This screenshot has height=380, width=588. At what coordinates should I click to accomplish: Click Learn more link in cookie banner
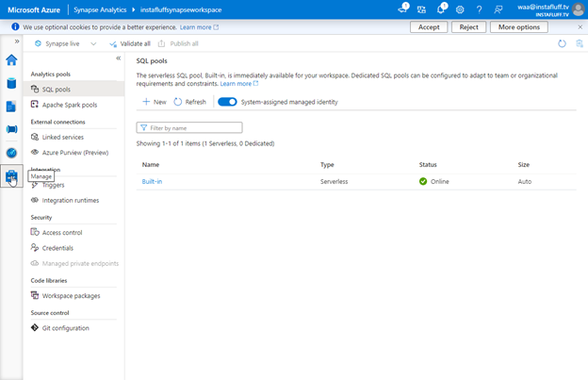199,27
